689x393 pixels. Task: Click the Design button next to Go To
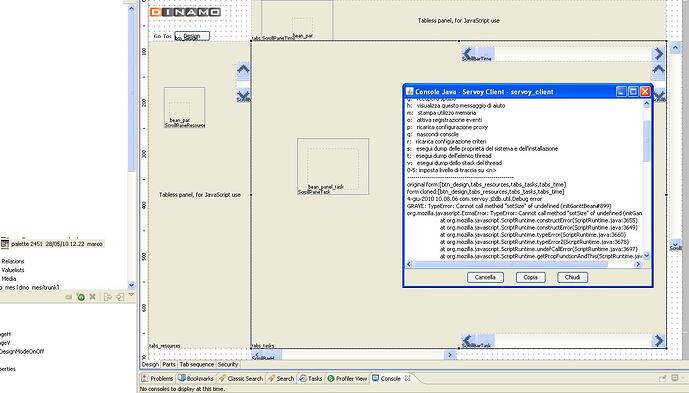(192, 36)
